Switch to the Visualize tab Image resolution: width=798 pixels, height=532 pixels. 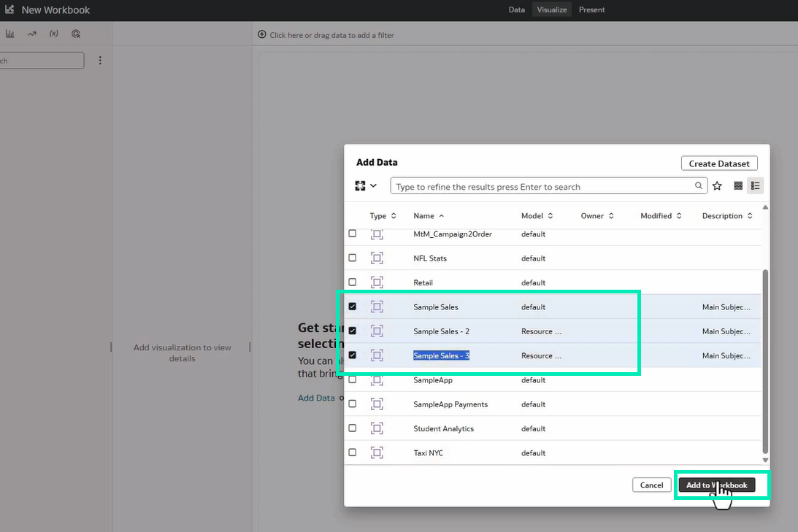pos(552,9)
